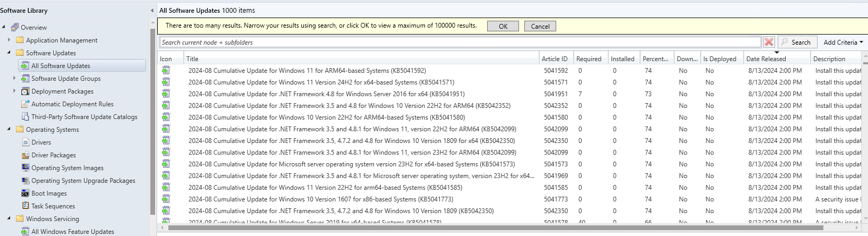This screenshot has width=868, height=236.
Task: Click Article ID 5041969 cell
Action: click(556, 175)
